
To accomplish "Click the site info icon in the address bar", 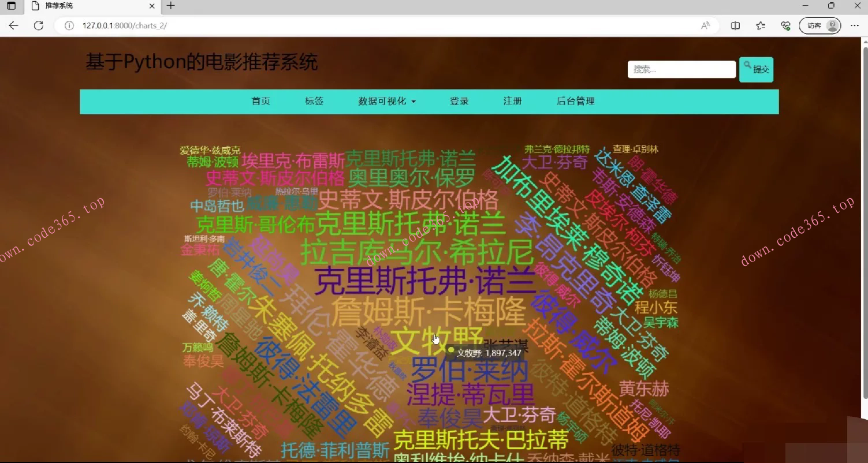I will tap(69, 25).
